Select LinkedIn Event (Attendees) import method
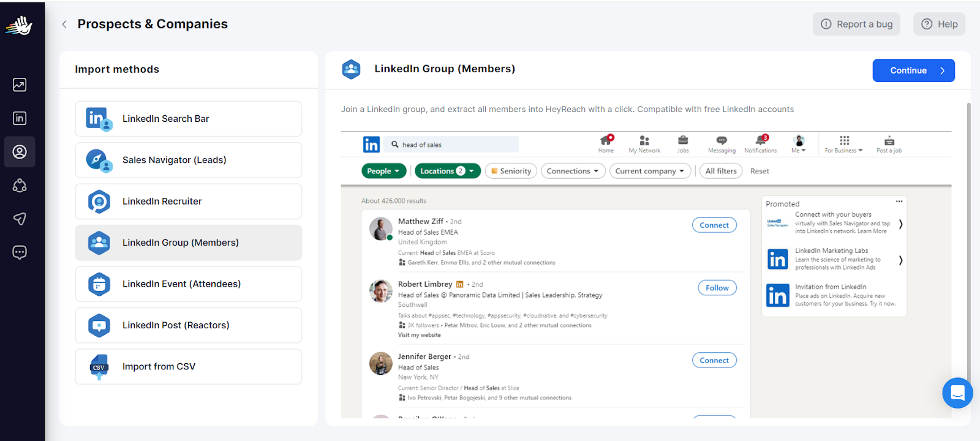 coord(189,284)
